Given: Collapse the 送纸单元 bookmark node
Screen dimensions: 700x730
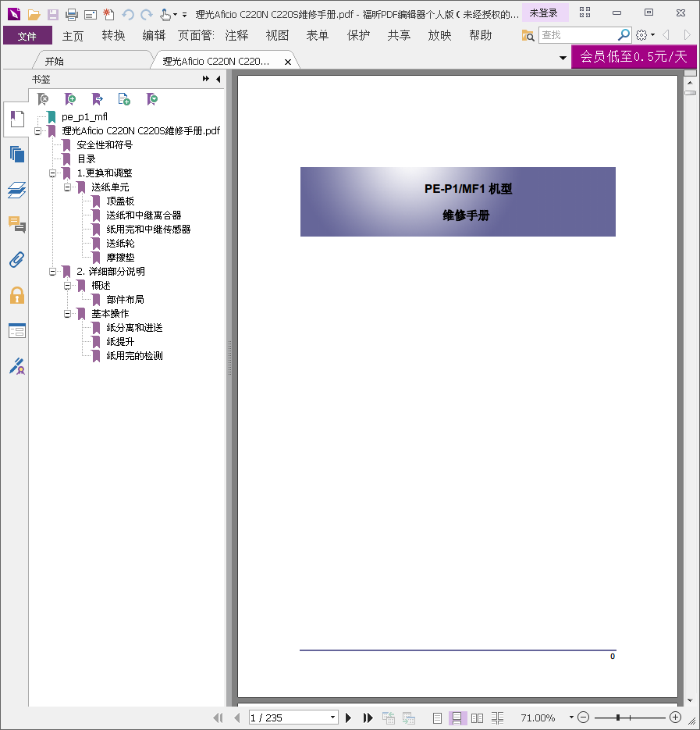Looking at the screenshot, I should click(67, 187).
